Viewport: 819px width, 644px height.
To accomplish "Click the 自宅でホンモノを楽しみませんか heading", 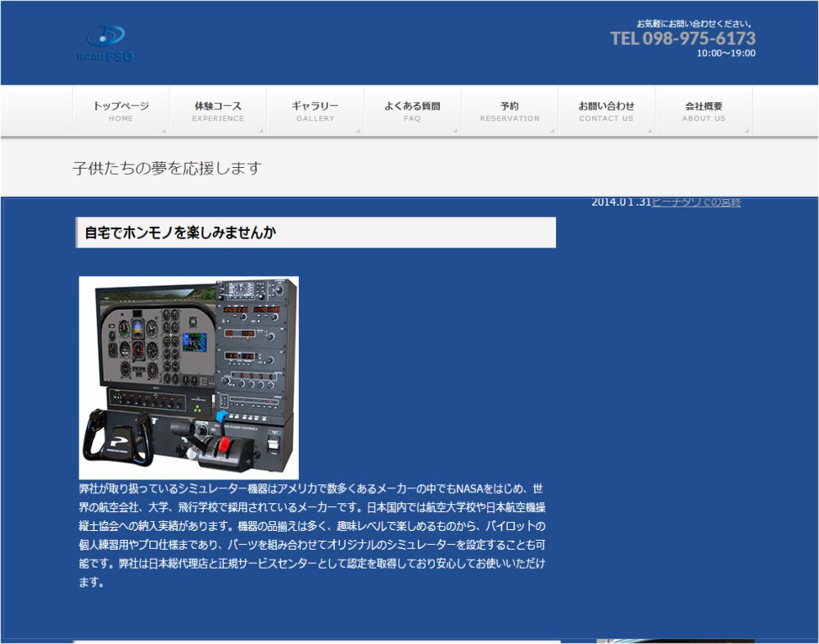I will pos(180,233).
